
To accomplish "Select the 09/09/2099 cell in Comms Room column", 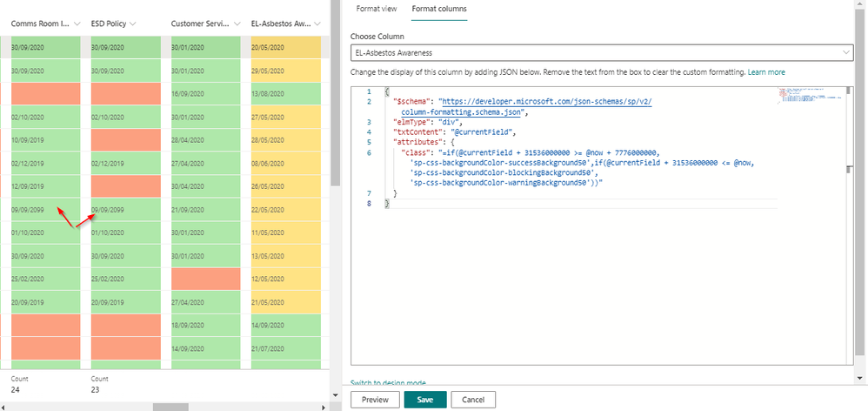I will tap(45, 209).
